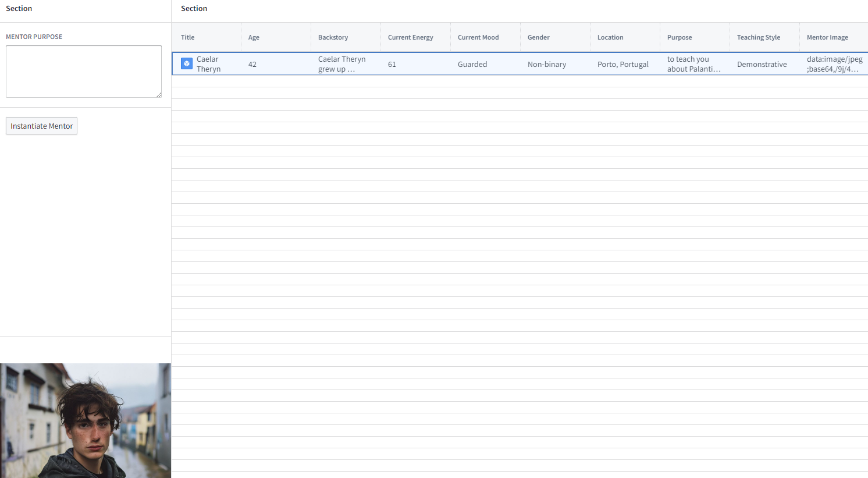Click the Current Mood column header
Image resolution: width=868 pixels, height=478 pixels.
pyautogui.click(x=478, y=37)
